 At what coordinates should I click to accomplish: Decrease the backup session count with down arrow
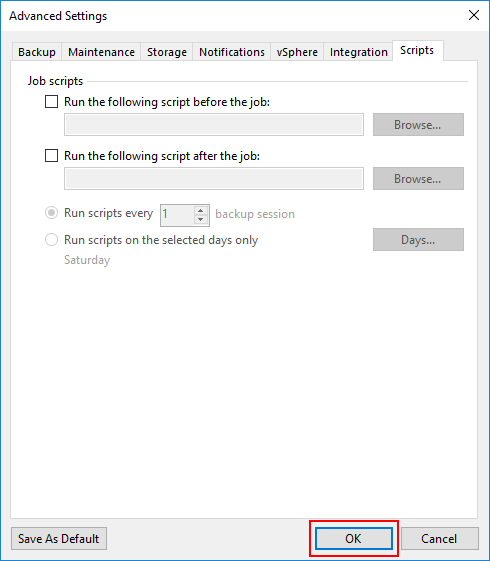click(x=201, y=219)
